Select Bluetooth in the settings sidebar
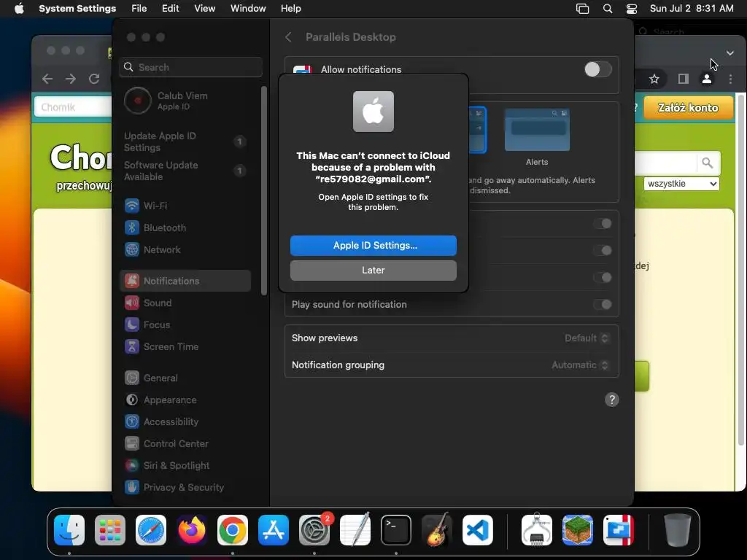This screenshot has width=747, height=560. [185, 227]
